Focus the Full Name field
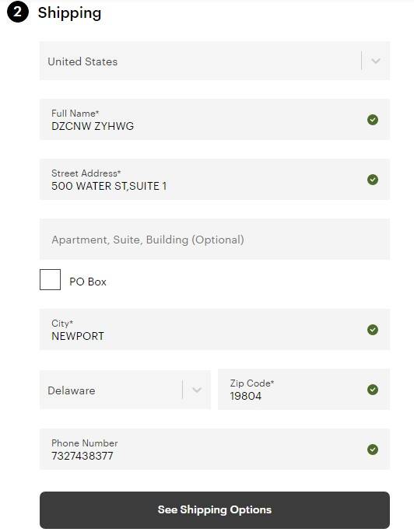This screenshot has width=414, height=532. point(215,120)
